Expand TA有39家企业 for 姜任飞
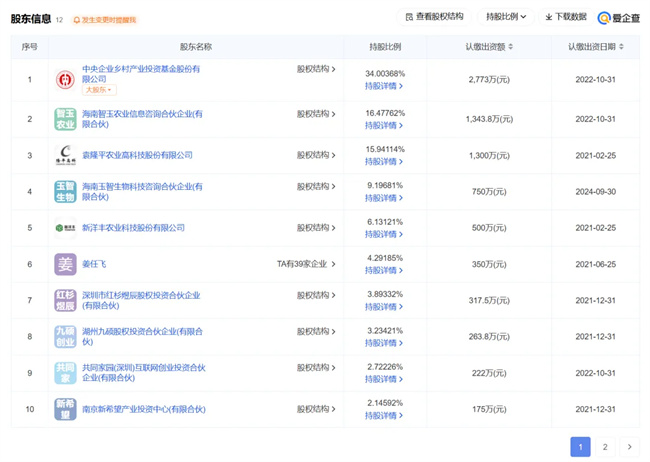 click(306, 264)
